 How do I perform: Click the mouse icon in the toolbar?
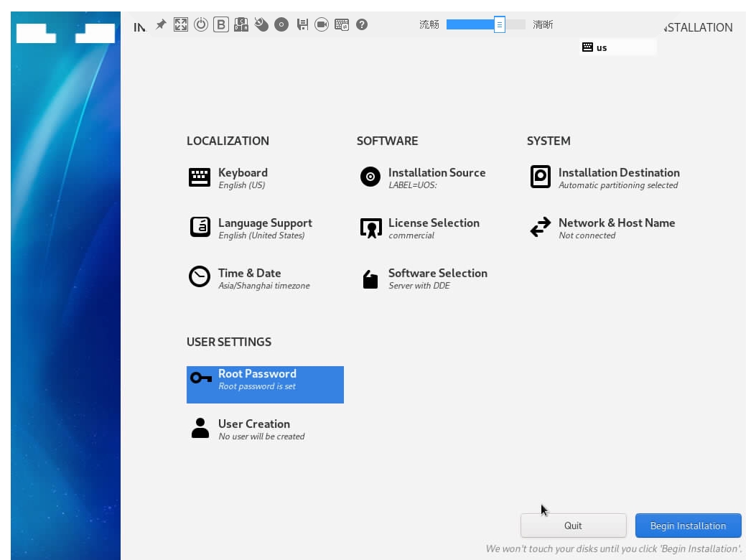pos(261,25)
